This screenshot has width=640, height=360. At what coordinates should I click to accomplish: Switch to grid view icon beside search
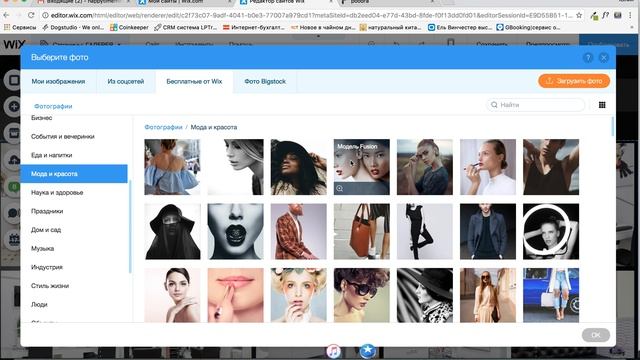coord(602,105)
